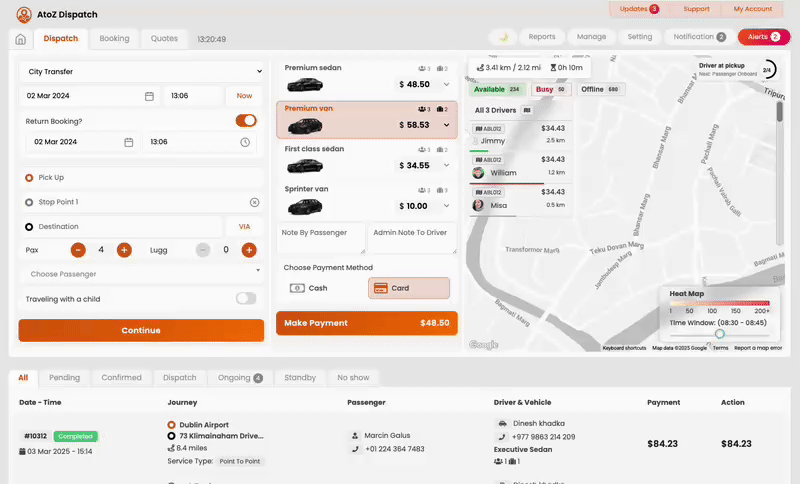Toggle the Return Booking switch
This screenshot has width=800, height=484.
(x=246, y=121)
